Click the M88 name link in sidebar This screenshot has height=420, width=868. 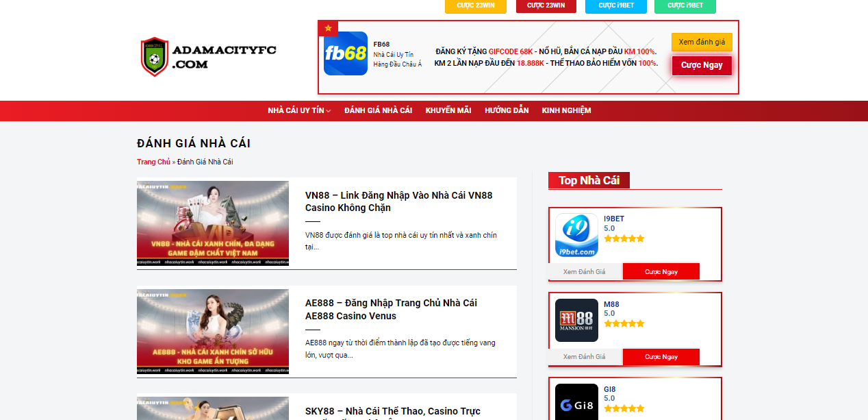point(611,304)
